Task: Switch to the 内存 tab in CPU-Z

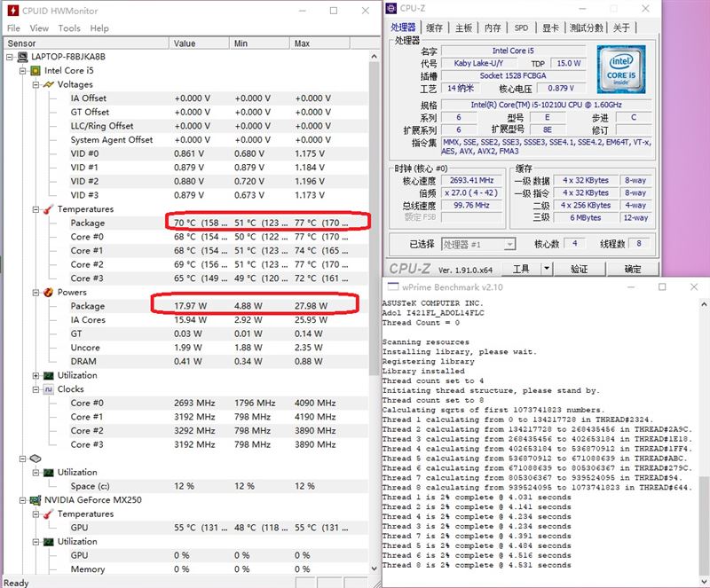Action: [x=493, y=27]
